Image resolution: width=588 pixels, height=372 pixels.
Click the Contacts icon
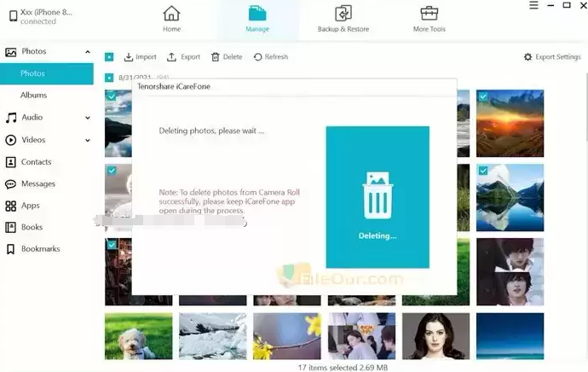coord(11,162)
